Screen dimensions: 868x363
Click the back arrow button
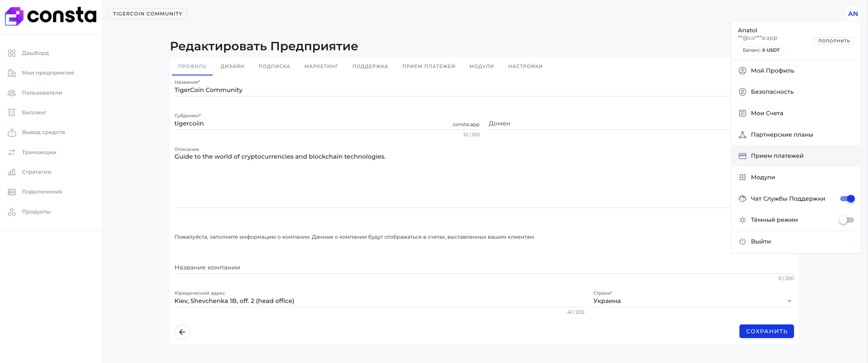click(182, 332)
